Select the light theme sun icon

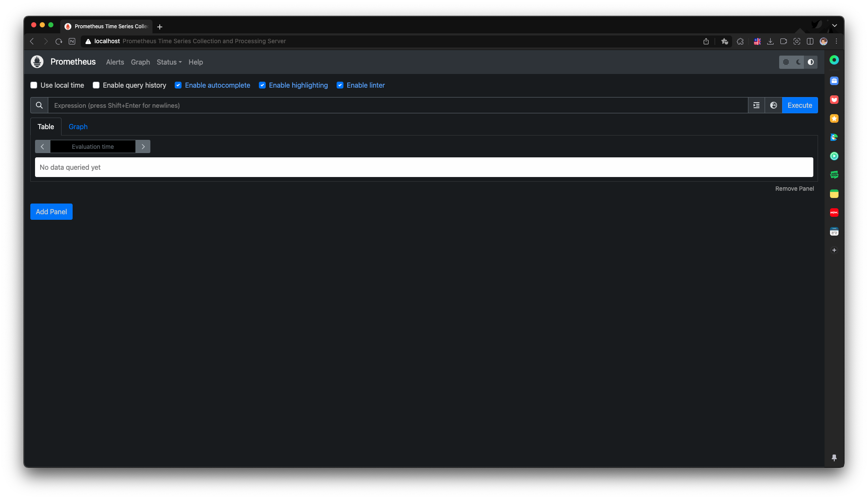pyautogui.click(x=786, y=62)
